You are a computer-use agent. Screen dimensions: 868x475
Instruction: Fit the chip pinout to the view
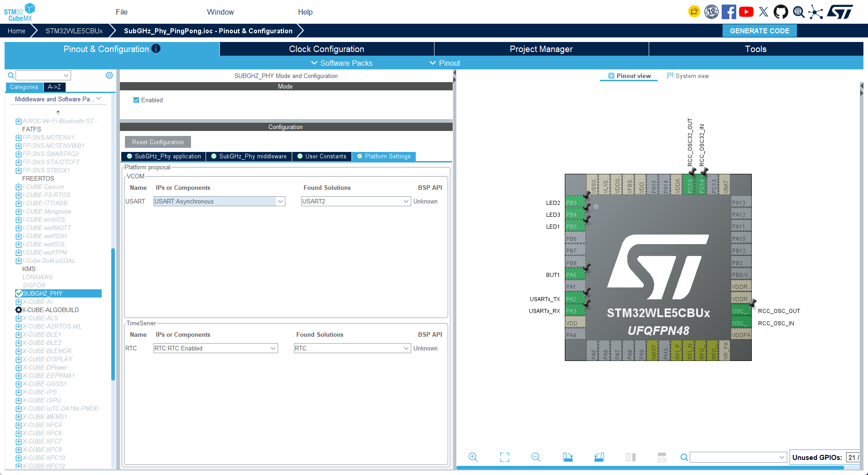pyautogui.click(x=505, y=457)
